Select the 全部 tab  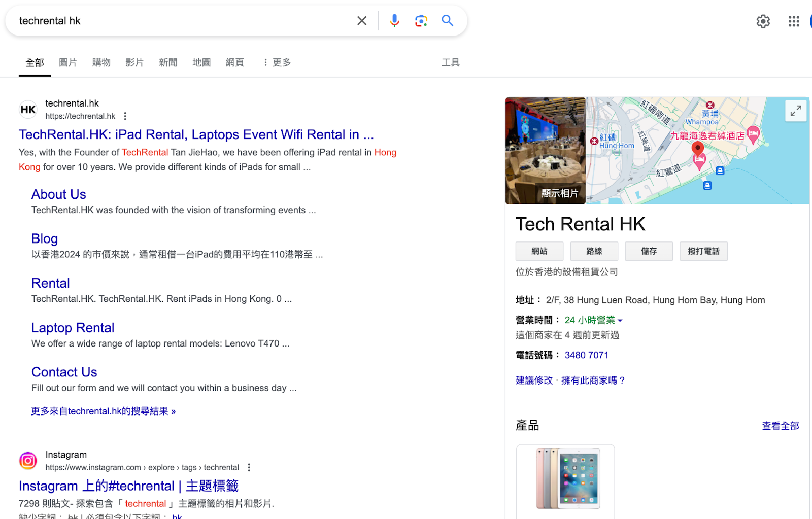pos(35,63)
